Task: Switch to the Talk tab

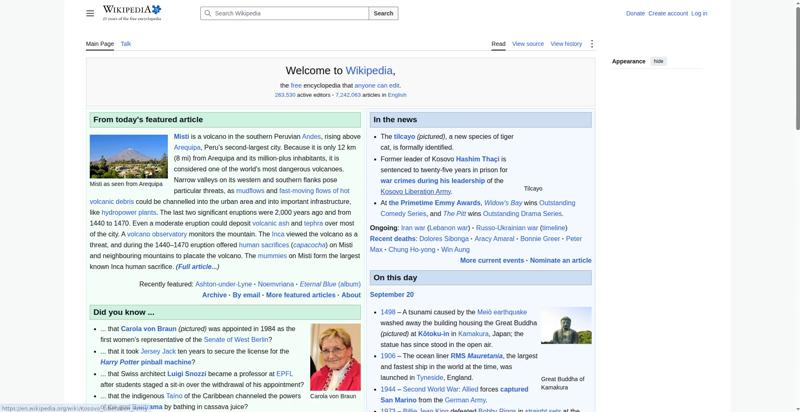Action: tap(126, 44)
